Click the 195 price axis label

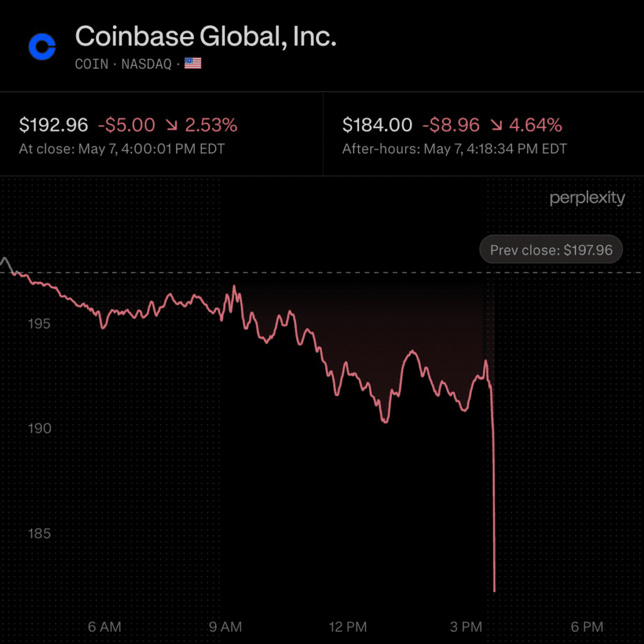40,324
